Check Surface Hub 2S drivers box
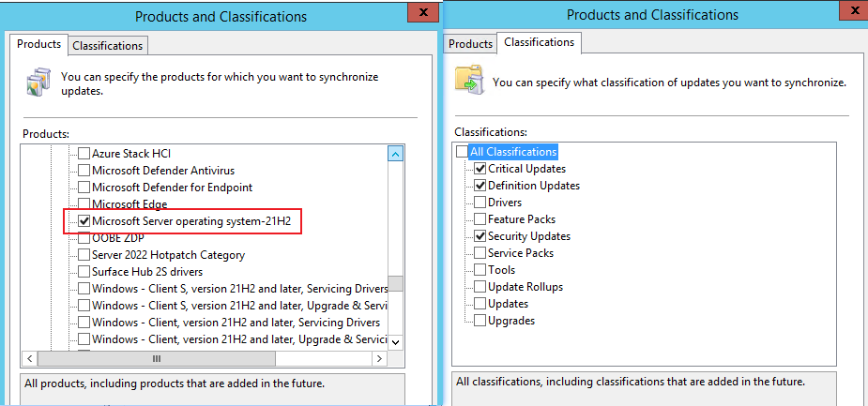This screenshot has width=868, height=406. pos(84,272)
